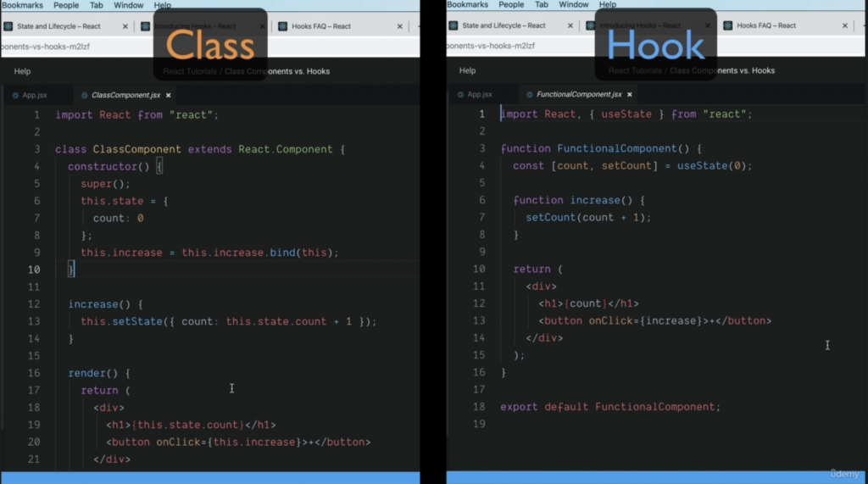
Task: Click React file icon on FunctionalComponent.jsx tab
Action: coord(529,95)
